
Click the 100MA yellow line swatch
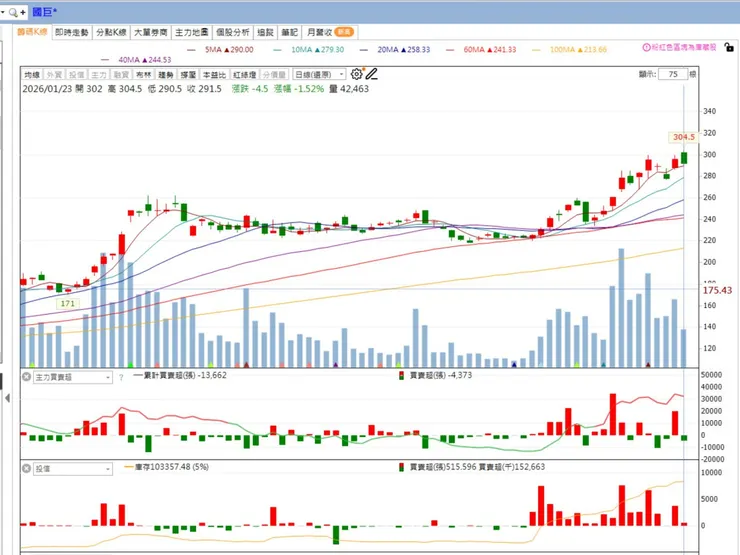(x=536, y=50)
